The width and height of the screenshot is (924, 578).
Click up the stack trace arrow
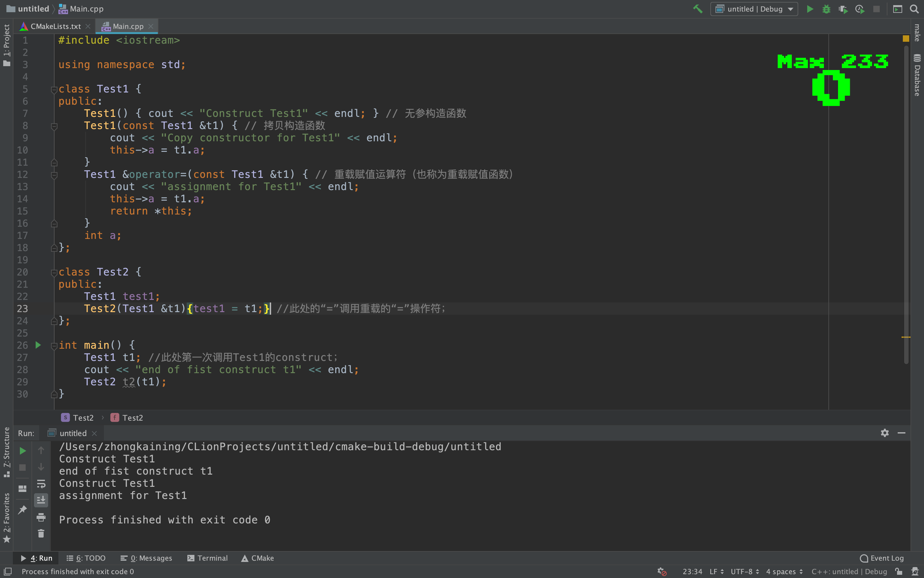(x=41, y=450)
